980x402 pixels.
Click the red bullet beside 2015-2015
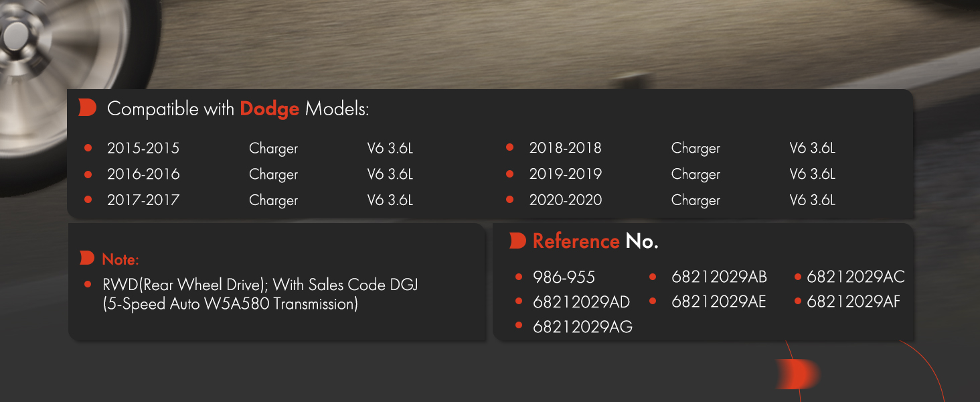[x=88, y=147]
